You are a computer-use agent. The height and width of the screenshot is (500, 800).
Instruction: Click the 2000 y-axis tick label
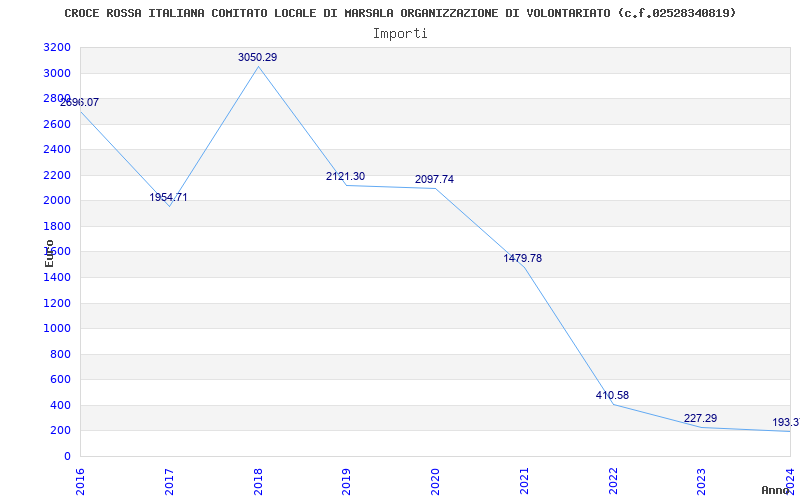pyautogui.click(x=57, y=201)
